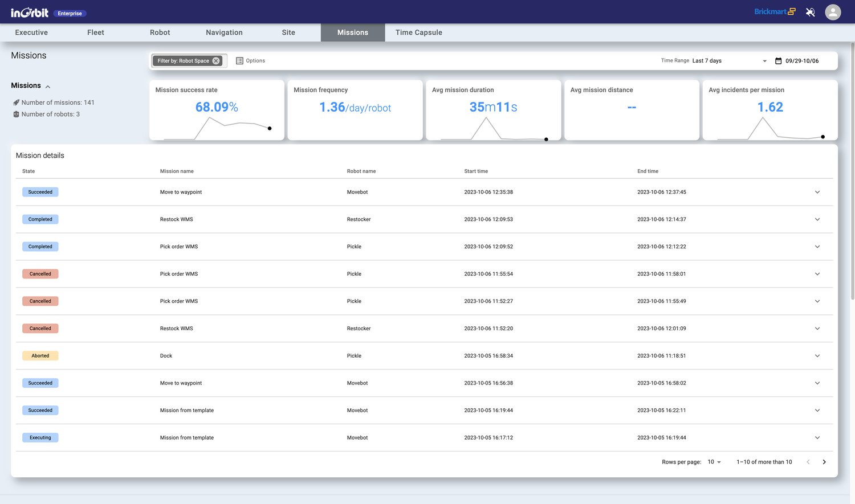Change rows per page dropdown
Image resolution: width=855 pixels, height=504 pixels.
714,462
